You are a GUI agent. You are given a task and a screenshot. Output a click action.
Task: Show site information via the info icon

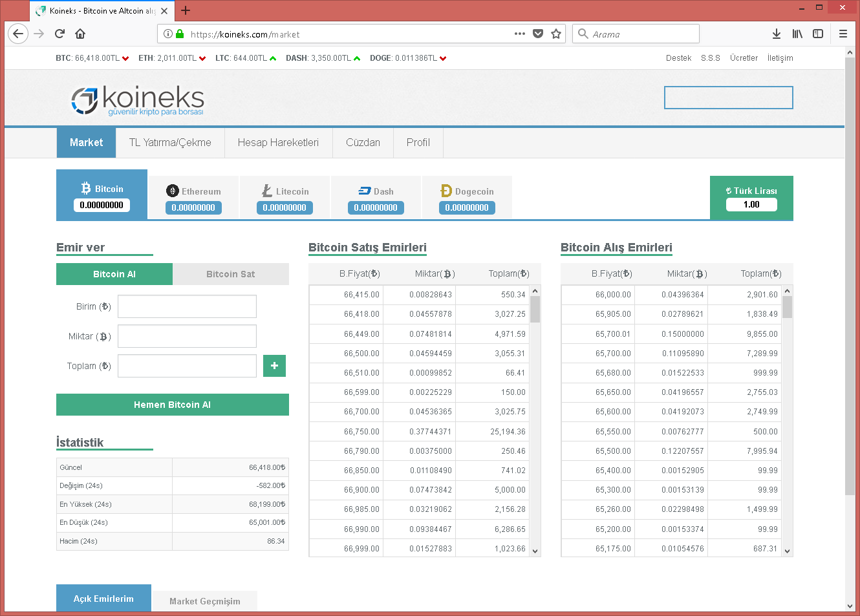(x=168, y=34)
